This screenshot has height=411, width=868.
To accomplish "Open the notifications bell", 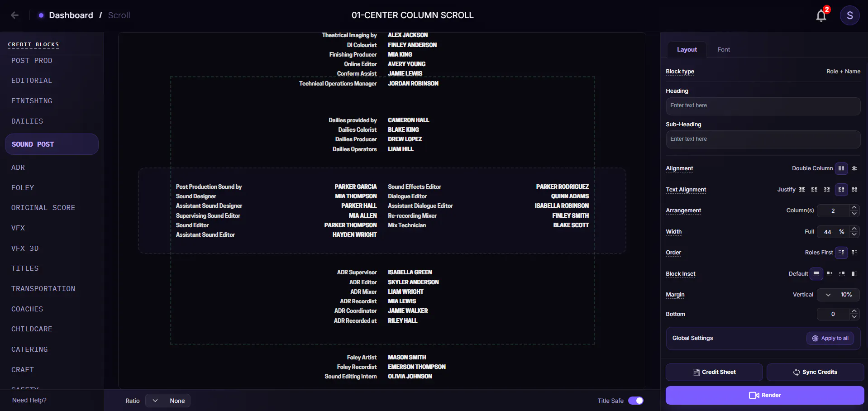I will pyautogui.click(x=821, y=16).
